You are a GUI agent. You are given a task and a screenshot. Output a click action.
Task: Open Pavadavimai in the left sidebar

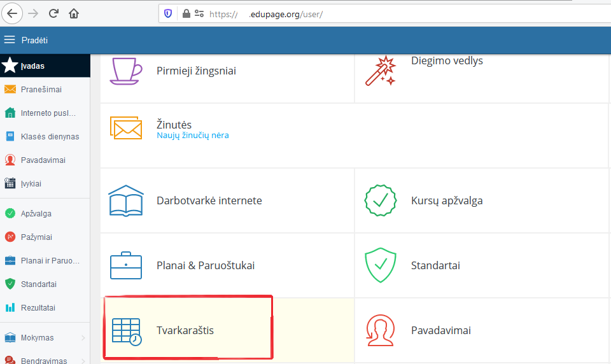(45, 160)
